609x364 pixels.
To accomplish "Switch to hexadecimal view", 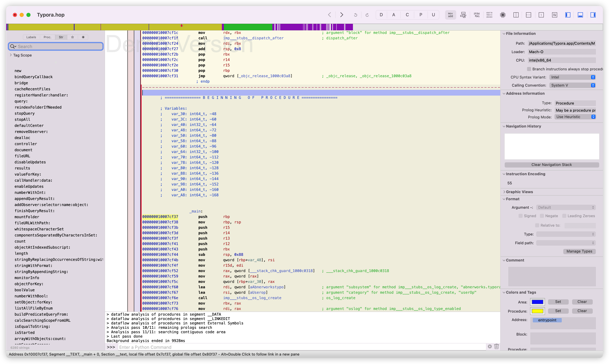I will click(x=489, y=15).
